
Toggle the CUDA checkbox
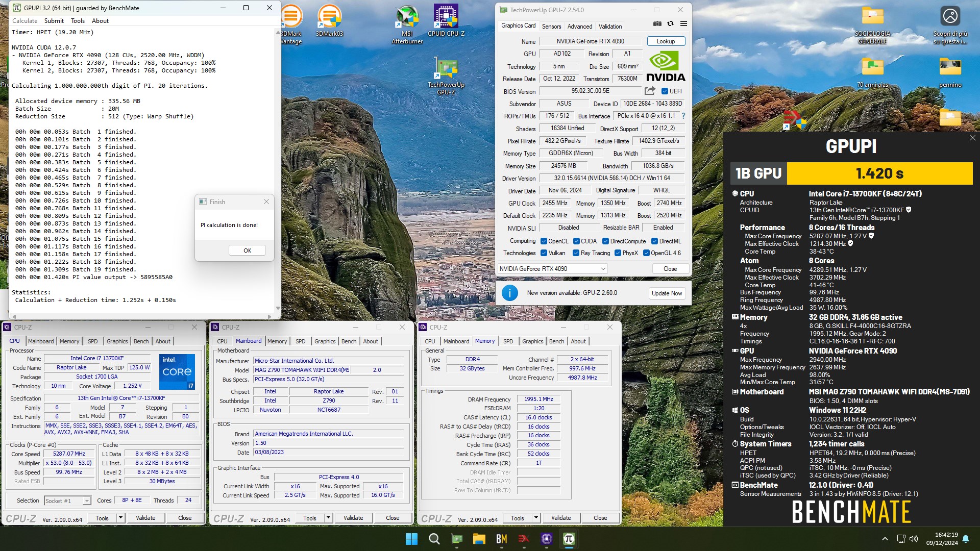[x=576, y=241]
